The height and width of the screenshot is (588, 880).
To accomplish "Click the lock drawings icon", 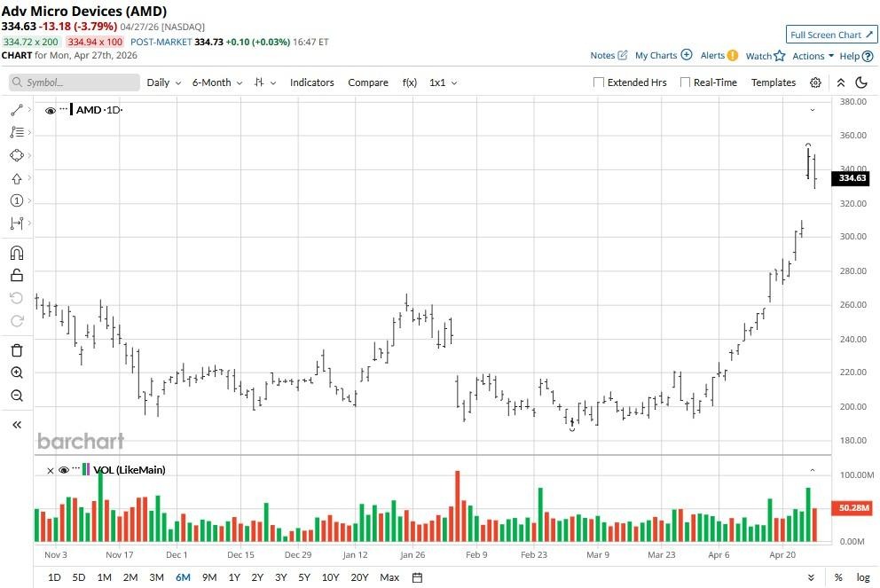I will click(16, 276).
